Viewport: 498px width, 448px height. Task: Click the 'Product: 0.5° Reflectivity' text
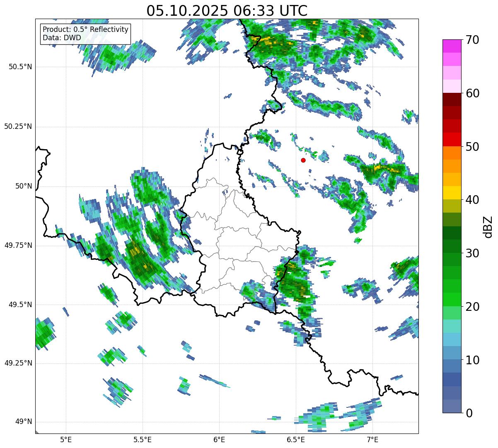click(x=86, y=30)
